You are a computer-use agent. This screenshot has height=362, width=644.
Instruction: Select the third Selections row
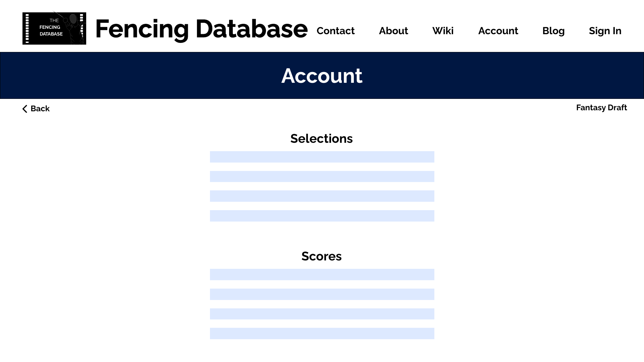point(322,196)
